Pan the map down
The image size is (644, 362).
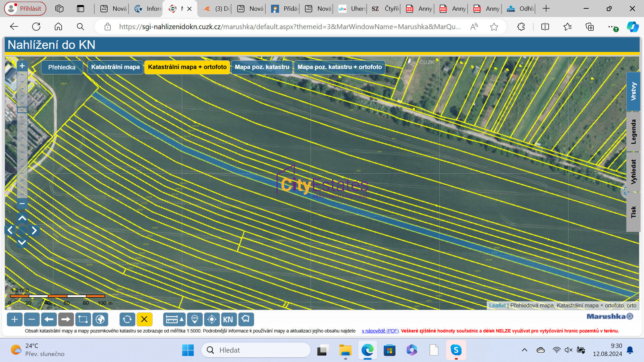pyautogui.click(x=22, y=242)
